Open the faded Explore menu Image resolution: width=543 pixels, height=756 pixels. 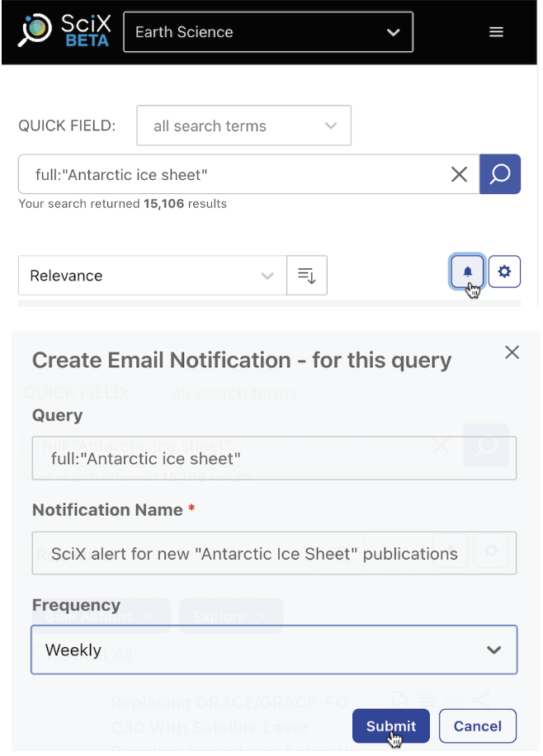point(230,616)
